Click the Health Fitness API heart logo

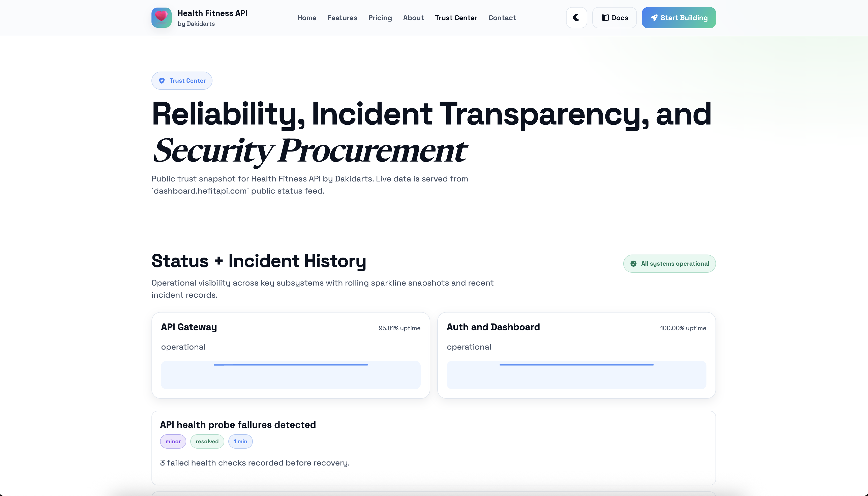[x=162, y=17]
